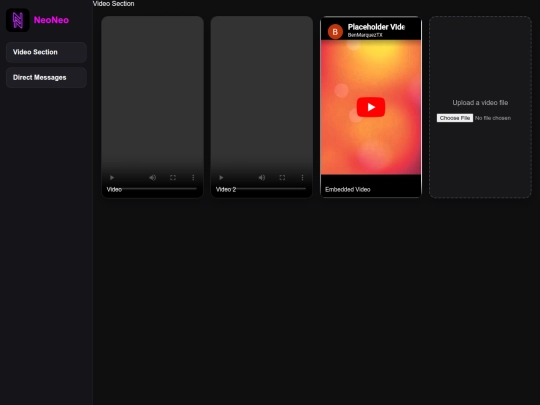Enter fullscreen on Video 2 player
540x405 pixels.
coord(282,178)
